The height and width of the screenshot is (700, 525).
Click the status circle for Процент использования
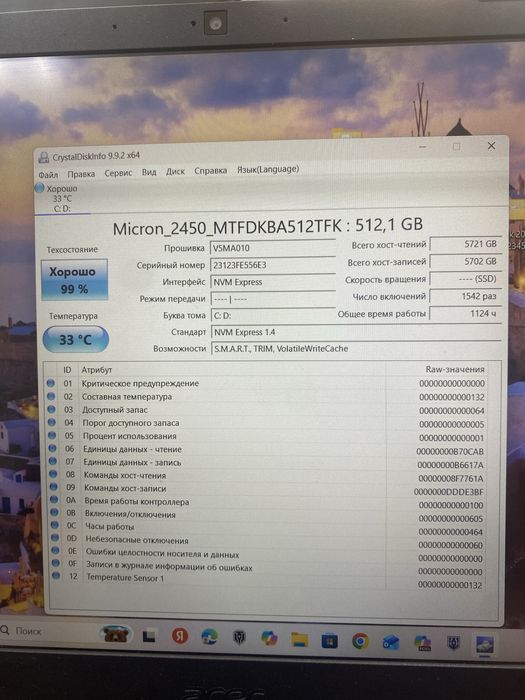click(52, 435)
